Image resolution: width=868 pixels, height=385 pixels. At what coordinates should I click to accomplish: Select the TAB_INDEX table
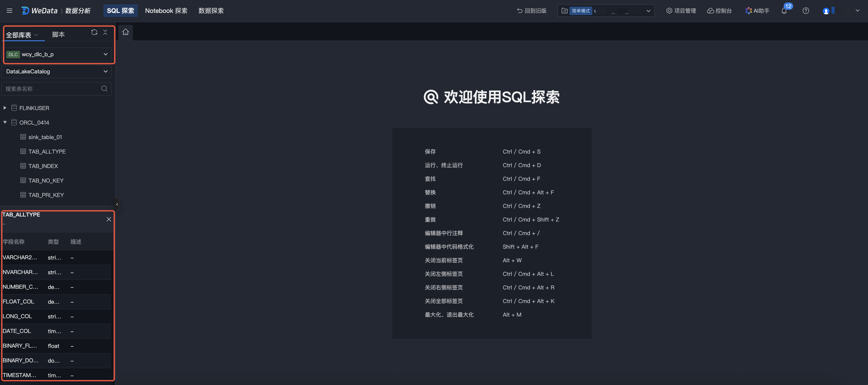coord(43,166)
